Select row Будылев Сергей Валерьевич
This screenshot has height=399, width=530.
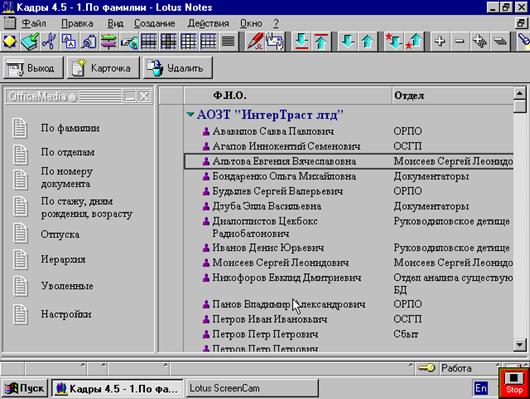tap(349, 191)
